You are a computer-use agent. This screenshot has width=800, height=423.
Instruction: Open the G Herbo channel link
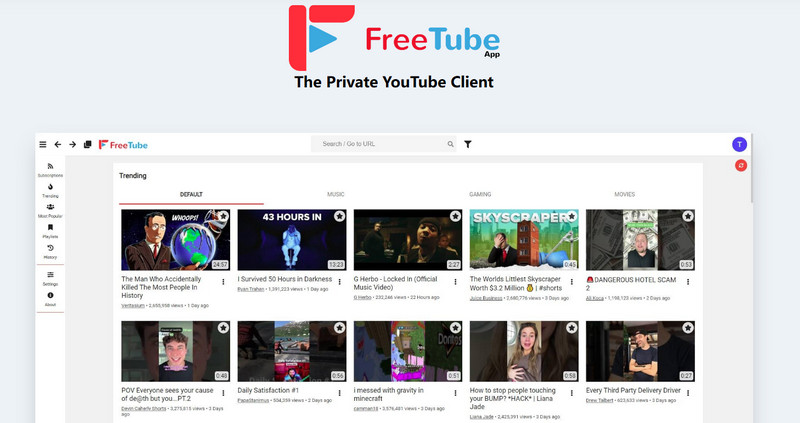pyautogui.click(x=363, y=297)
